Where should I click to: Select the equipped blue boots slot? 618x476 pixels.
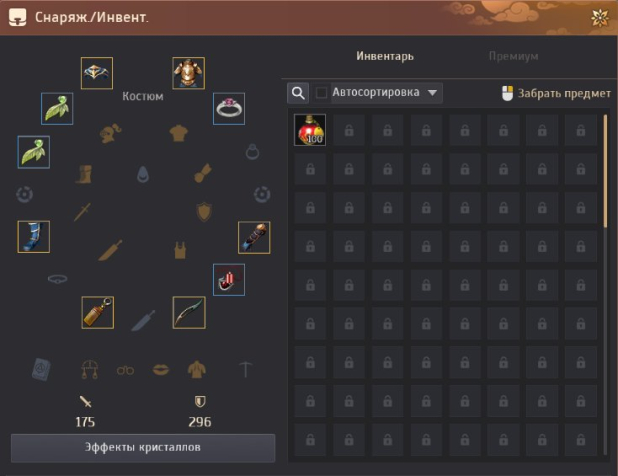[34, 237]
